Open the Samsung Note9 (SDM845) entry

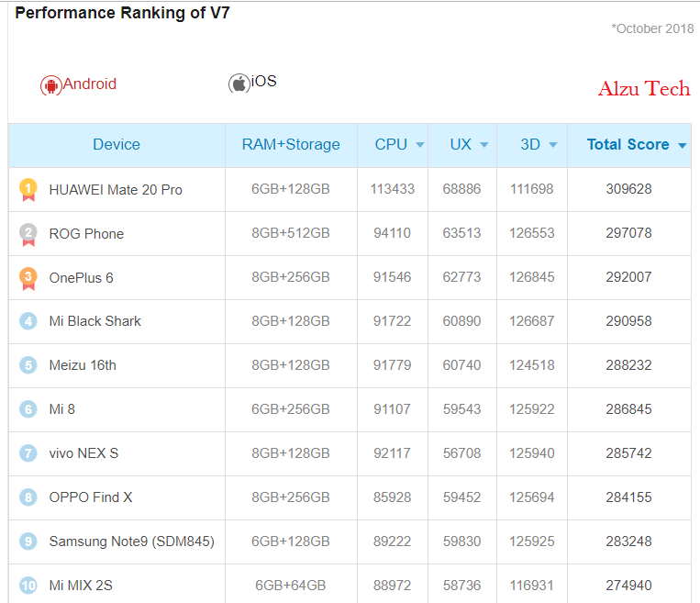click(x=132, y=542)
